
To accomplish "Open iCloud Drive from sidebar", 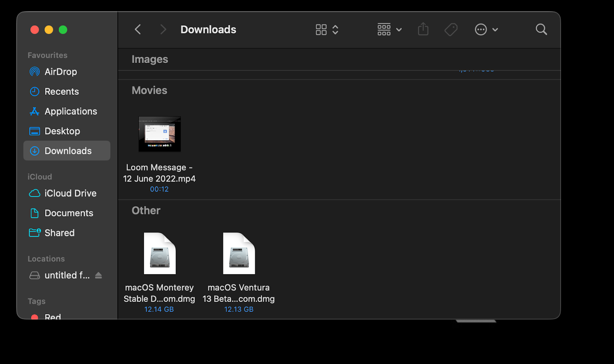I will 67,193.
